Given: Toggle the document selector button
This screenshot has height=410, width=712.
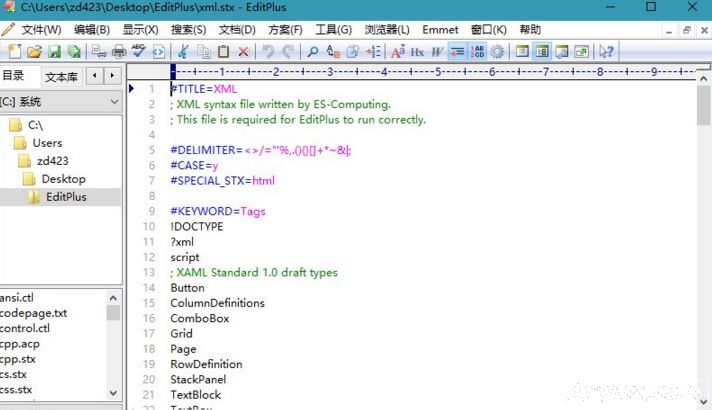Looking at the screenshot, I should tap(582, 51).
